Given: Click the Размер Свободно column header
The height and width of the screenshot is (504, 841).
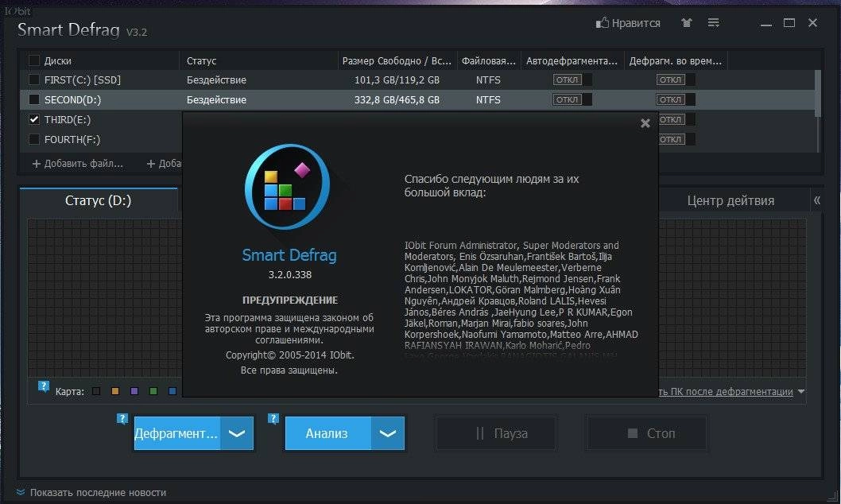Looking at the screenshot, I should [397, 60].
